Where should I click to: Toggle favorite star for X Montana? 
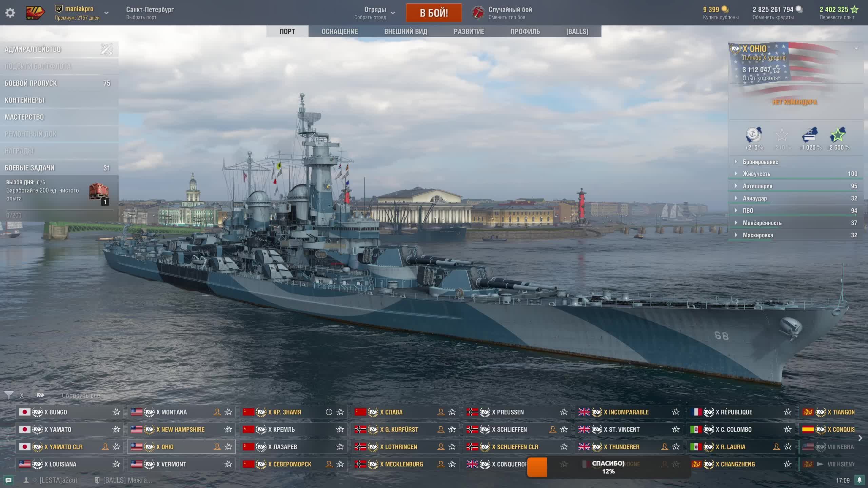tap(228, 412)
